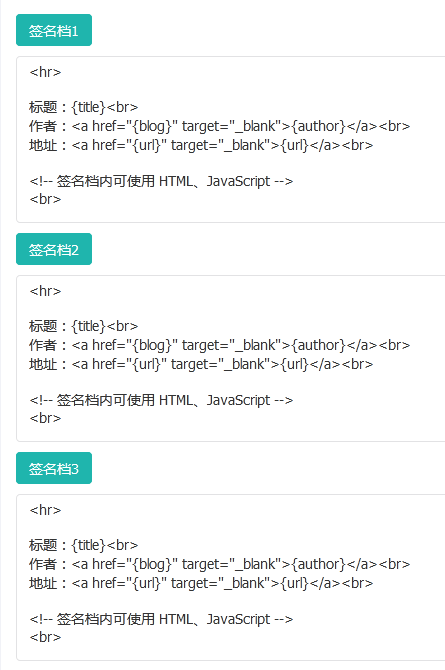Click the 地址 line in 签名档3 textarea
The height and width of the screenshot is (670, 445).
pos(201,583)
